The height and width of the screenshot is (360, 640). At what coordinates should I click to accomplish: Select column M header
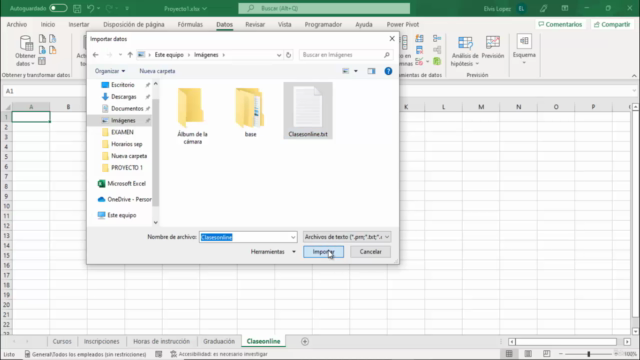481,107
